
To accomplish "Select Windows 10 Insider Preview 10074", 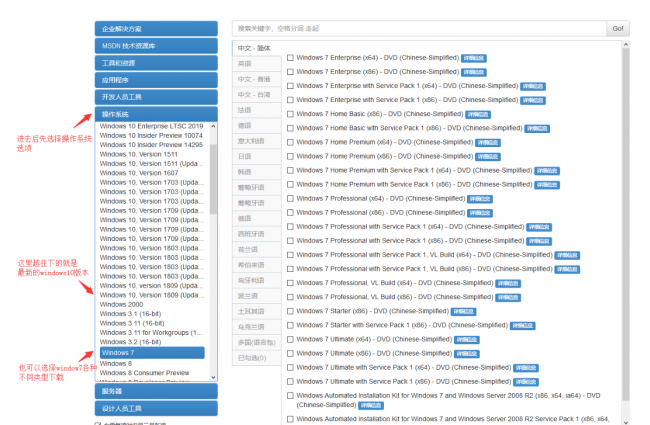I will [x=152, y=136].
